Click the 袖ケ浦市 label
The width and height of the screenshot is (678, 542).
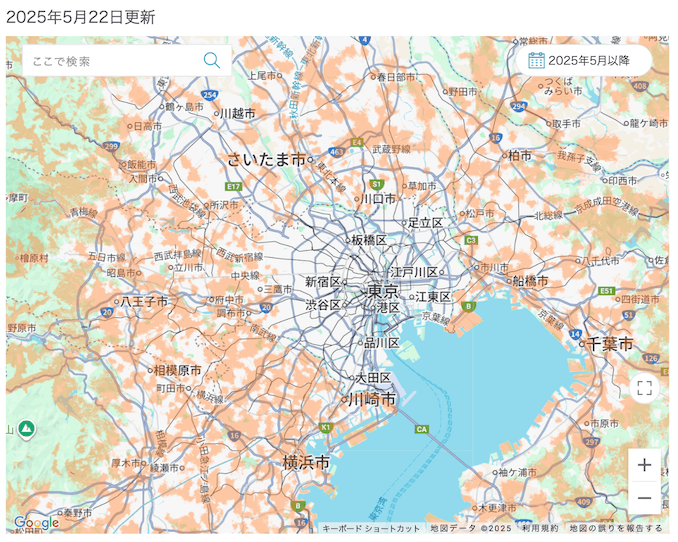click(x=517, y=472)
